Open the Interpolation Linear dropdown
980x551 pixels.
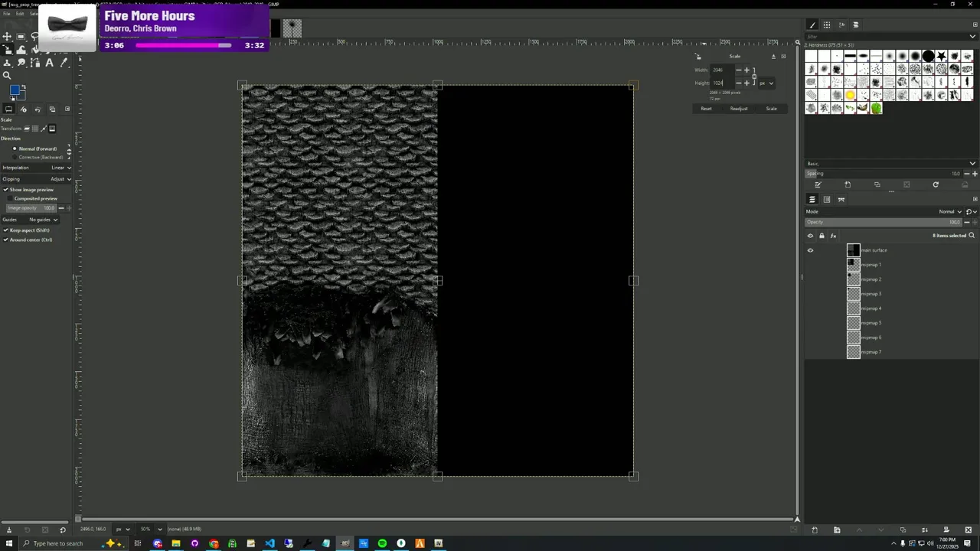(36, 168)
